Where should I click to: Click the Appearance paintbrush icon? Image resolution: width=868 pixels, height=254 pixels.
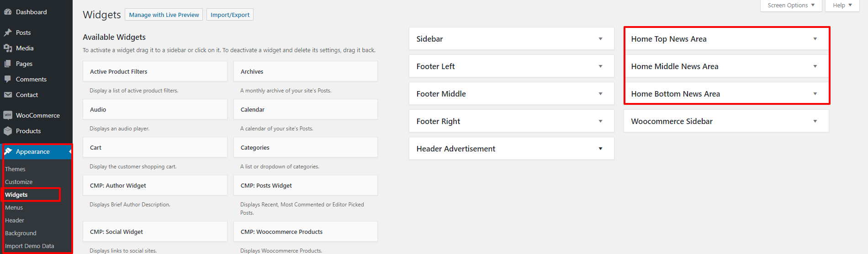(x=8, y=151)
